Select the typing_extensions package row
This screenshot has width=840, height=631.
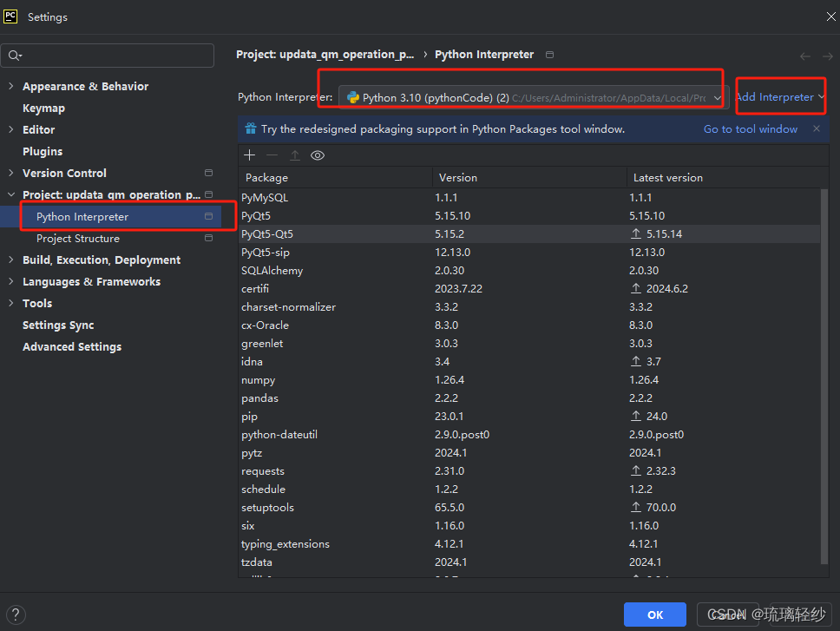pyautogui.click(x=529, y=543)
